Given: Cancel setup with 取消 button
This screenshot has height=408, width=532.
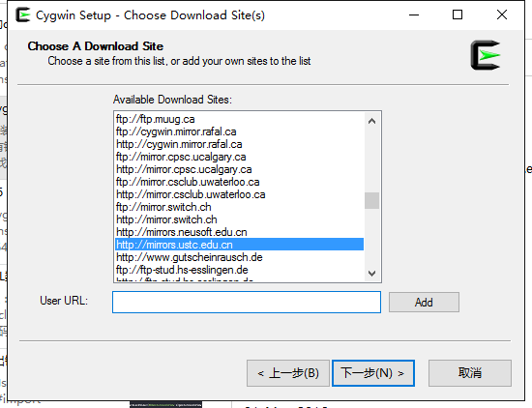Looking at the screenshot, I should (470, 373).
